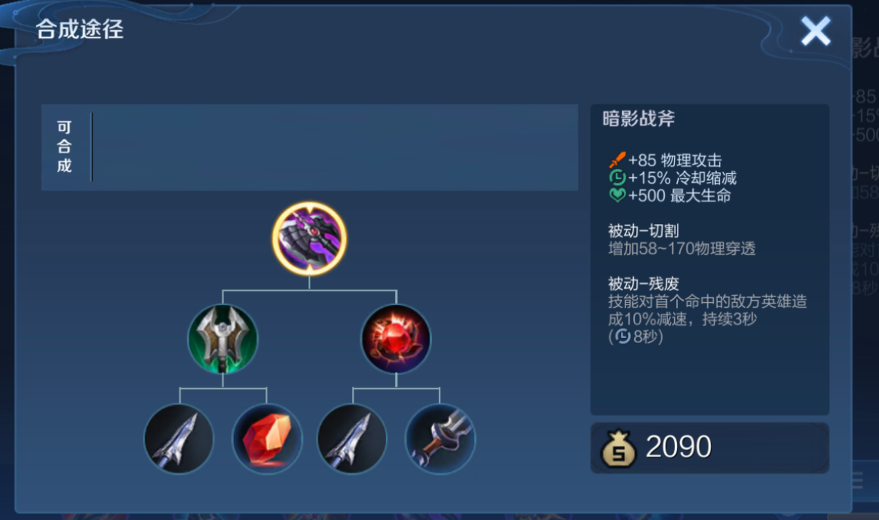
Task: Click the 被动-切割 passive heading
Action: (x=643, y=230)
